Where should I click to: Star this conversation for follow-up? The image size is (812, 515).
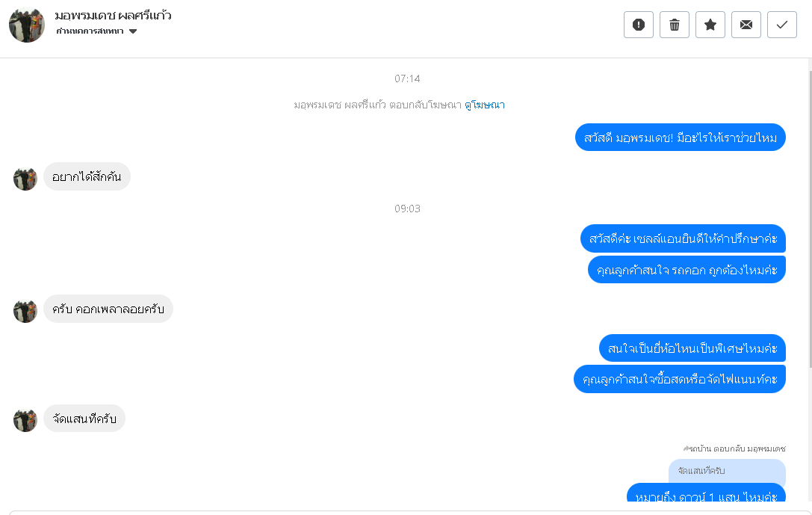[710, 25]
